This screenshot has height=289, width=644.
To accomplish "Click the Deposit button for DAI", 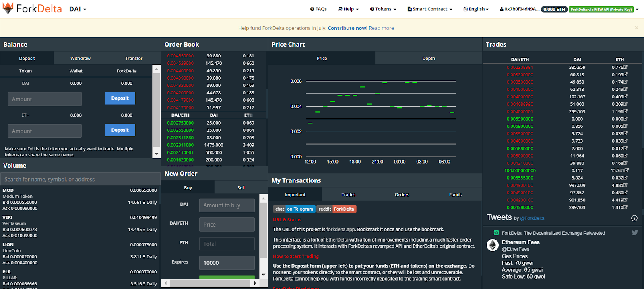I will (120, 98).
